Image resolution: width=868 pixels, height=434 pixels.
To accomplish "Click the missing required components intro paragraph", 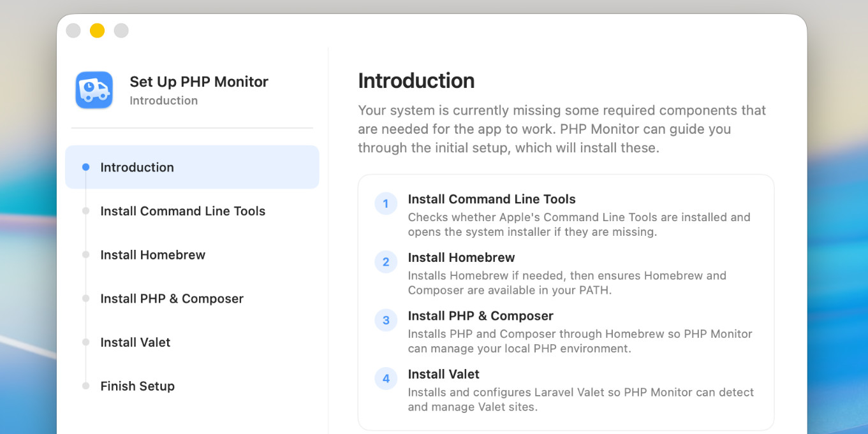I will (x=562, y=129).
